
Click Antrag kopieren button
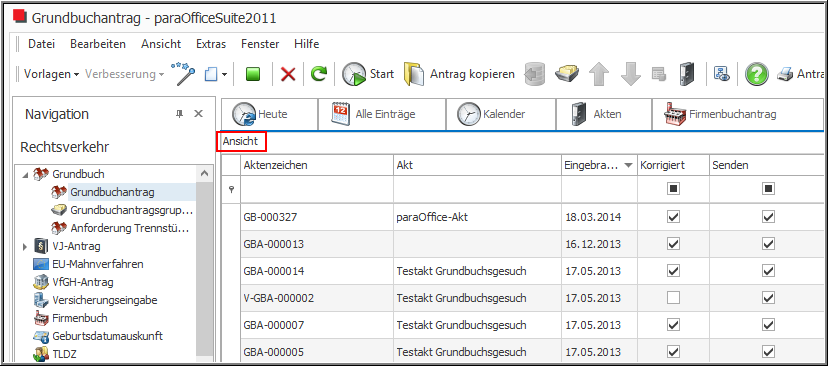(x=459, y=74)
